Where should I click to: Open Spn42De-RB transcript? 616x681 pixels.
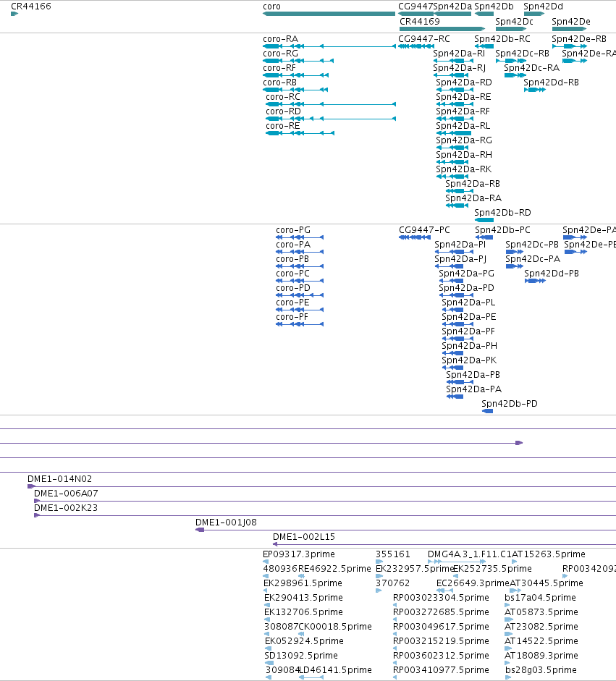[570, 46]
